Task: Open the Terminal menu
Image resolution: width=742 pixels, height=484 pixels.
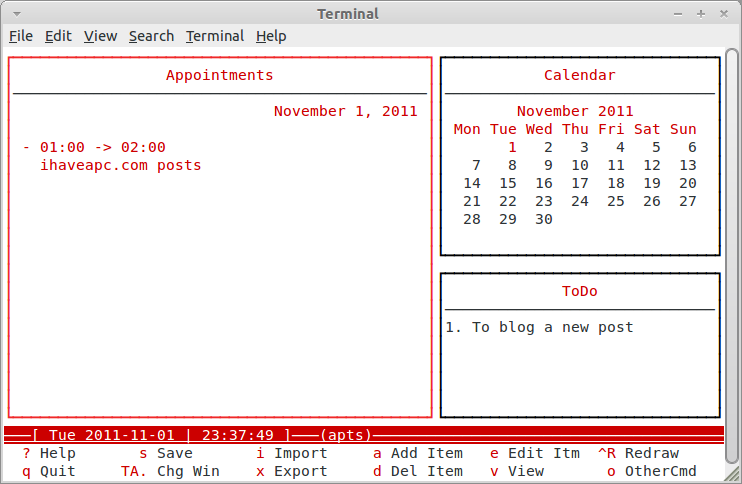Action: coord(215,36)
